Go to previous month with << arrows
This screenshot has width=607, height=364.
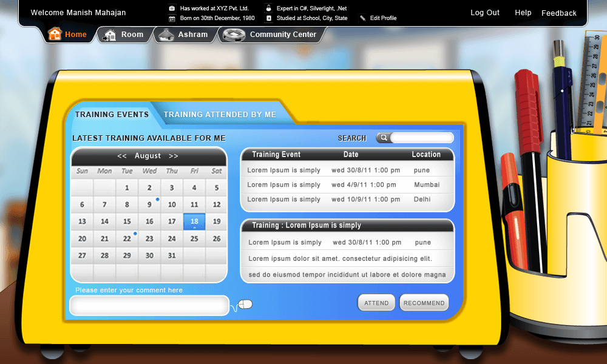[122, 156]
